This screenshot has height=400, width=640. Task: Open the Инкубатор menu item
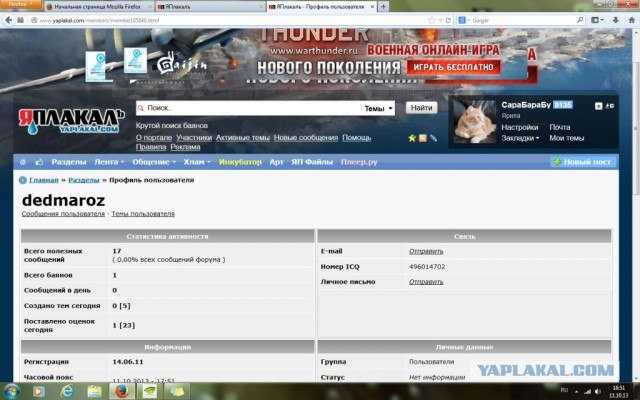coord(240,162)
